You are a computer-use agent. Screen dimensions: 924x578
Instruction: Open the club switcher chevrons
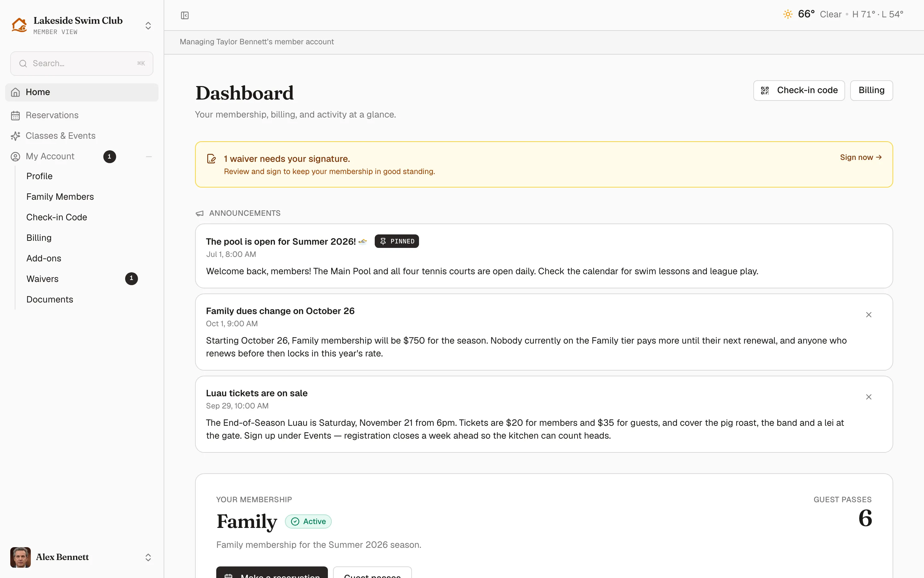(x=148, y=26)
